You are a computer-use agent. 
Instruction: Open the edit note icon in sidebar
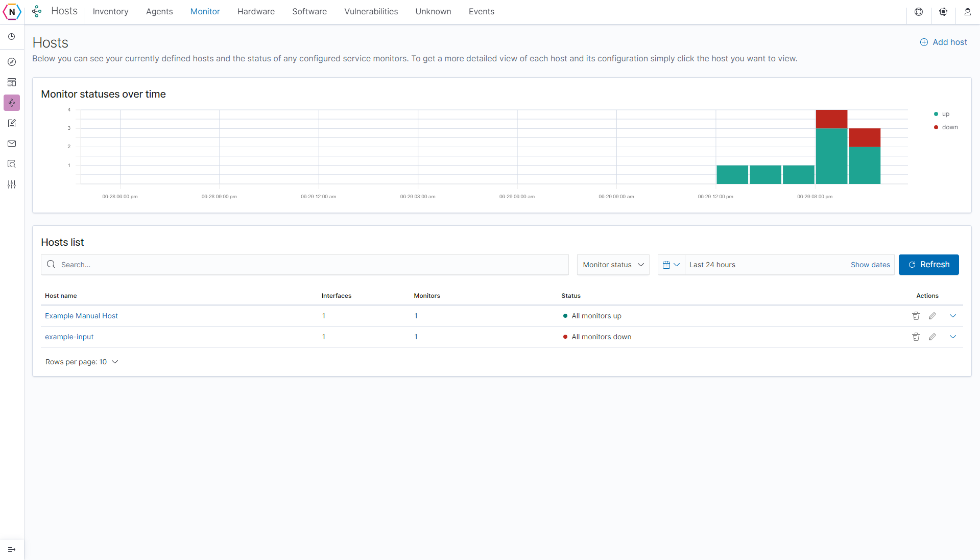12,123
